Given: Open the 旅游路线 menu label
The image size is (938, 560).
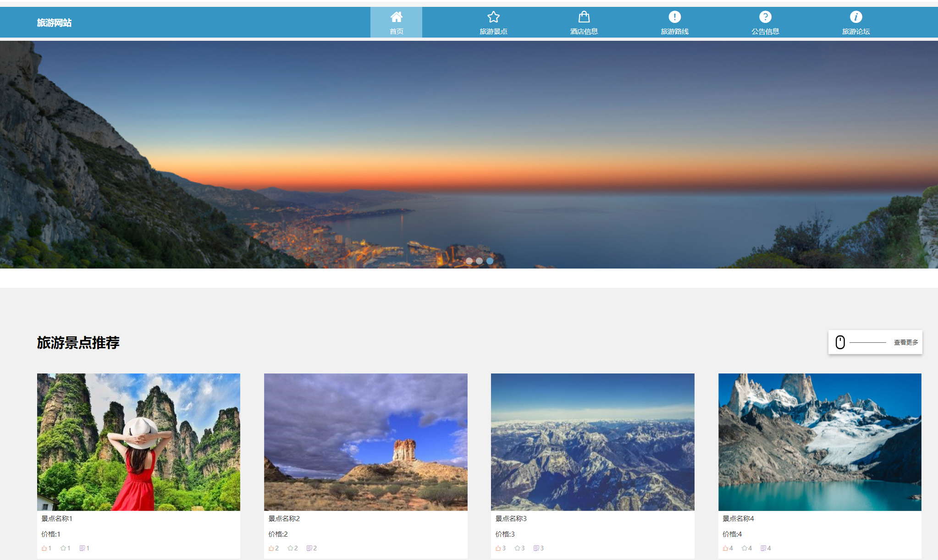Looking at the screenshot, I should pos(674,32).
